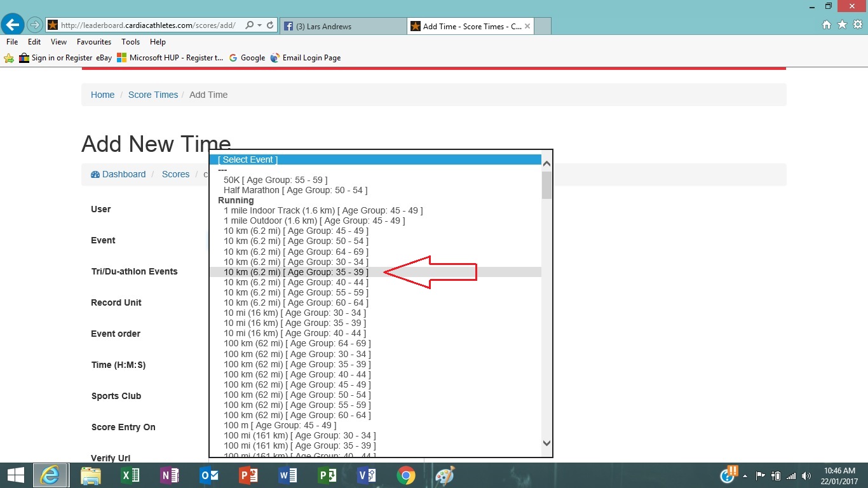Screen dimensions: 868x488
Task: Choose 1 mile Indoor Track option
Action: [x=375, y=210]
